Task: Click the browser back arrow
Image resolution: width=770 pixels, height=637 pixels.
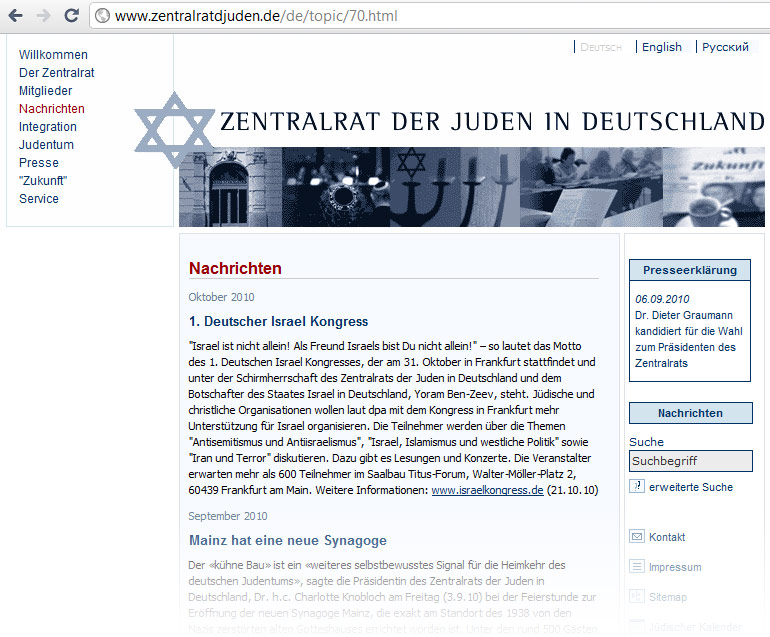Action: [x=16, y=16]
